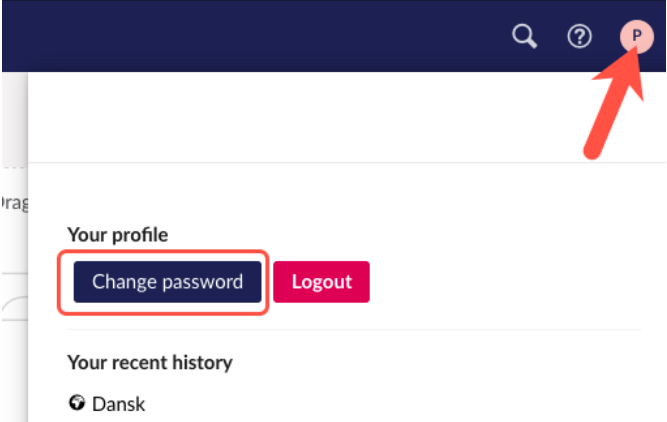
Task: Click the partially hidden "Drag" text behind panel
Action: (14, 203)
